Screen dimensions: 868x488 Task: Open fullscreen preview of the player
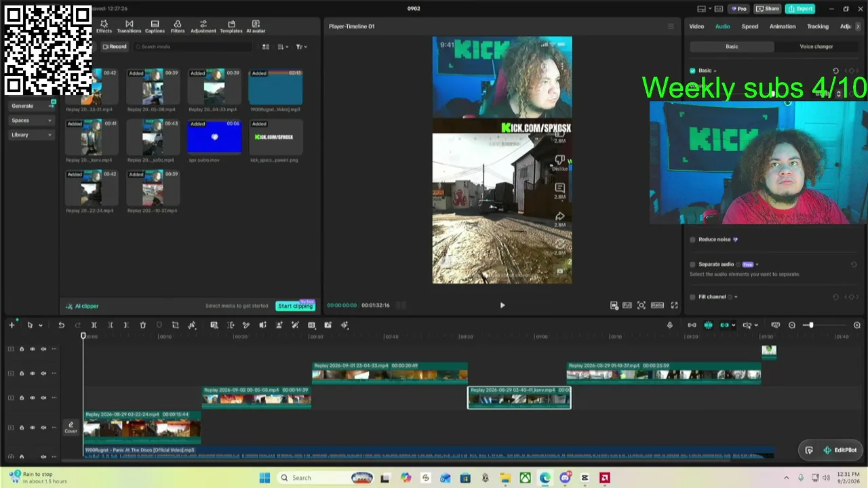click(x=674, y=306)
